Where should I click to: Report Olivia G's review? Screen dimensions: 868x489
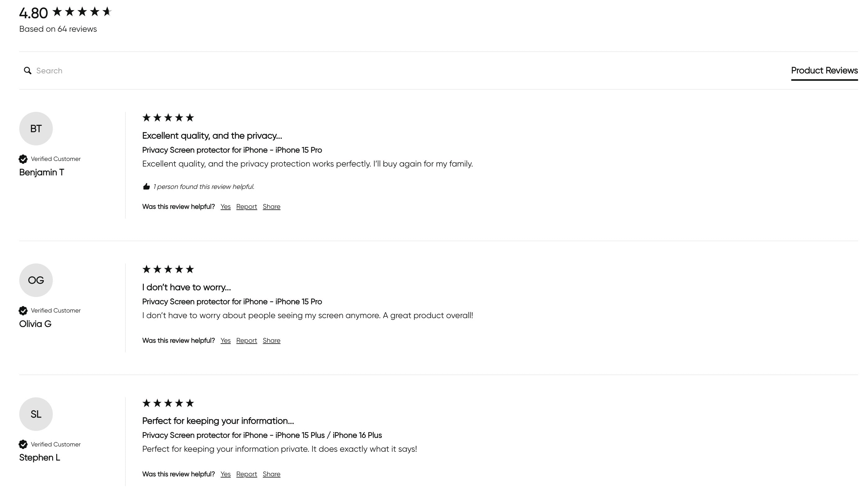(x=246, y=340)
